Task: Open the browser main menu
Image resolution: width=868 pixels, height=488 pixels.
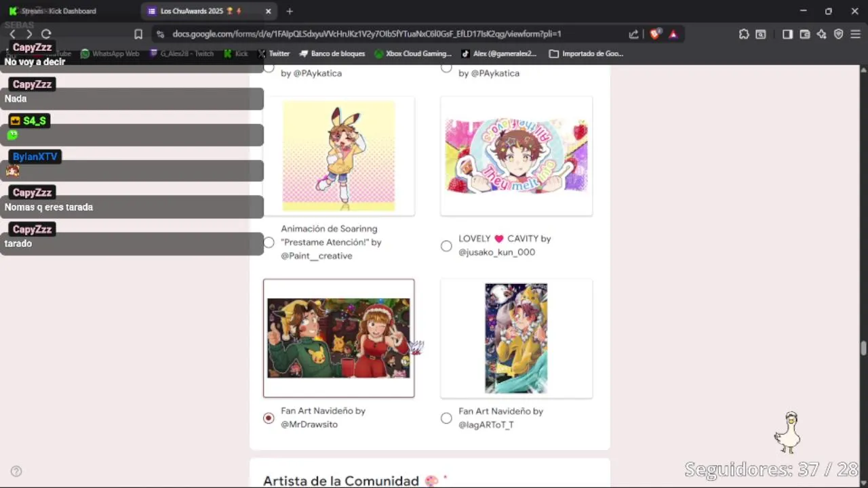Action: 856,34
